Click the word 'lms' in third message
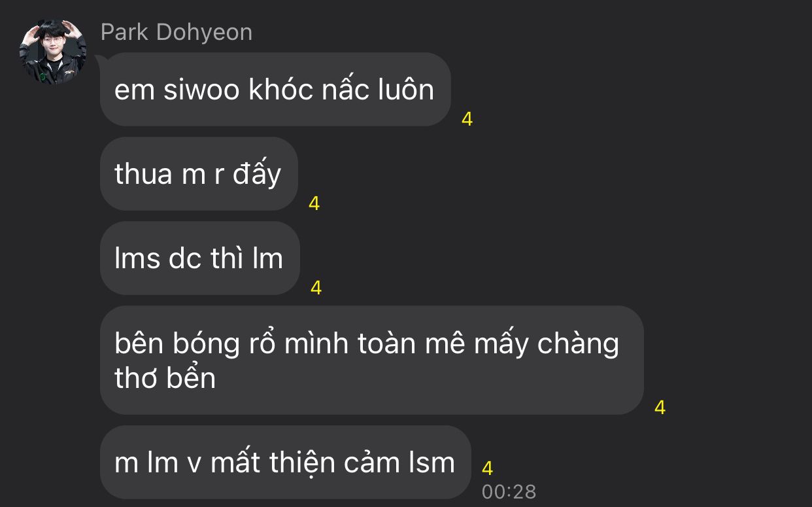The height and width of the screenshot is (507, 812). coord(137,258)
